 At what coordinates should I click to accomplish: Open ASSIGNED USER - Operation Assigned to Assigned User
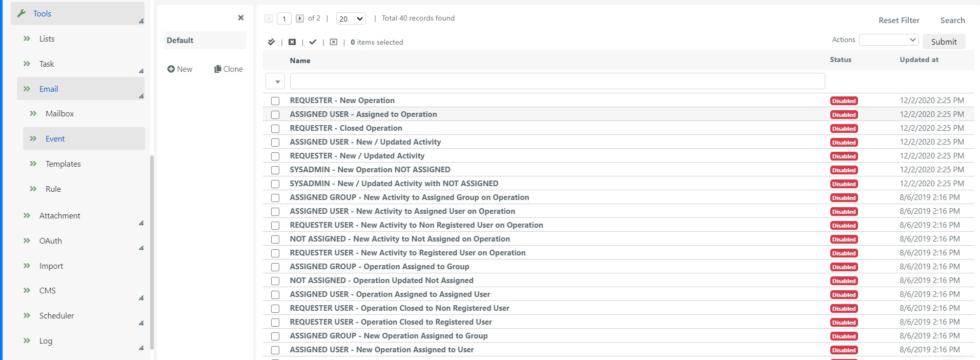390,294
